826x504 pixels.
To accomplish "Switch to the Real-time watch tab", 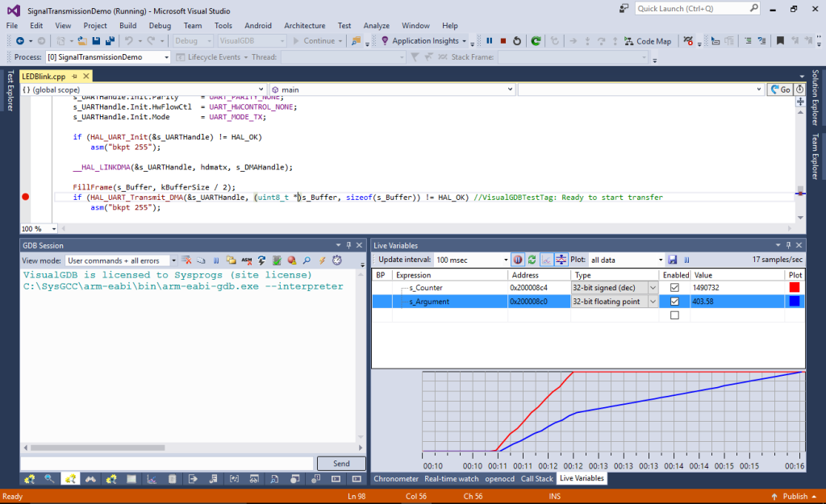I will [x=452, y=479].
